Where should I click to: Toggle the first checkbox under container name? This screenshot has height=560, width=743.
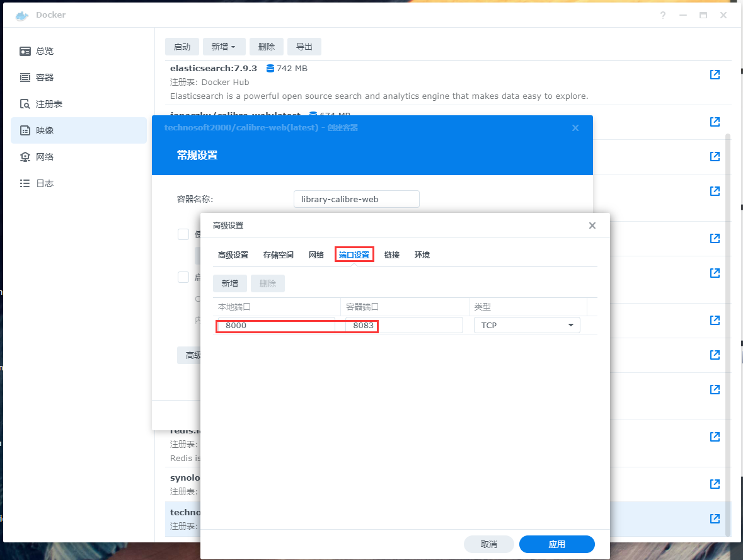(x=183, y=234)
